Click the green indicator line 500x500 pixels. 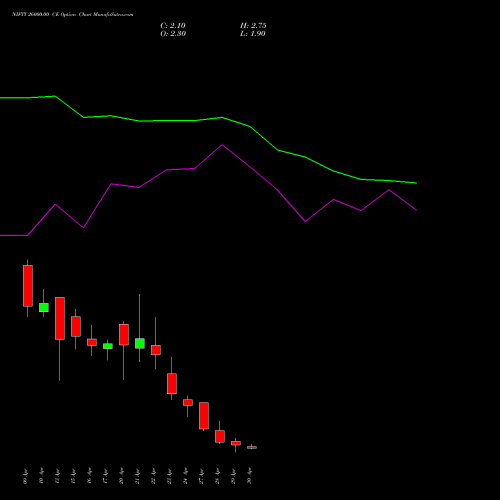208,119
